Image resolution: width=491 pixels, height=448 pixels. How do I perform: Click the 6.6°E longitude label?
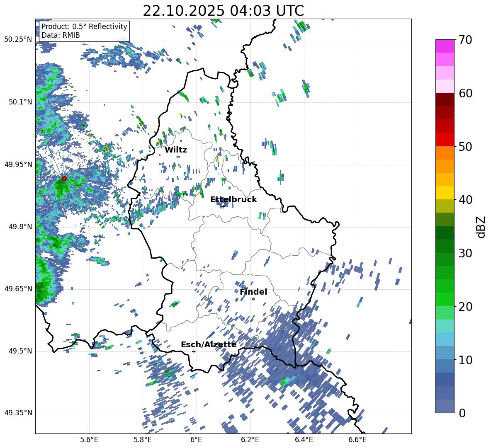click(x=357, y=440)
